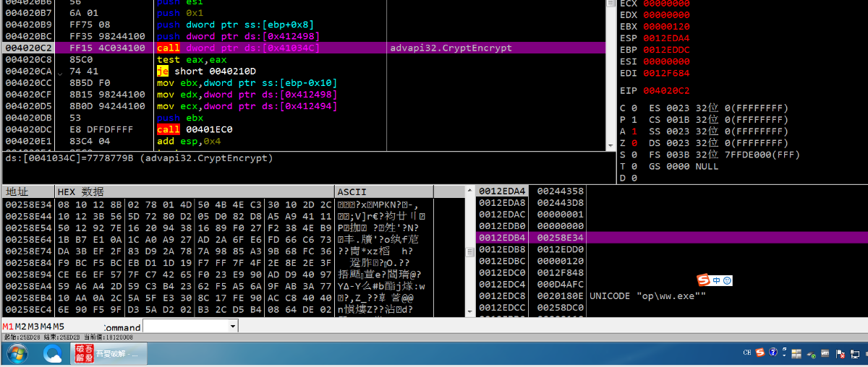868x367 pixels.
Task: Select the highlighted call CryptEncrypt instruction line
Action: click(x=302, y=48)
